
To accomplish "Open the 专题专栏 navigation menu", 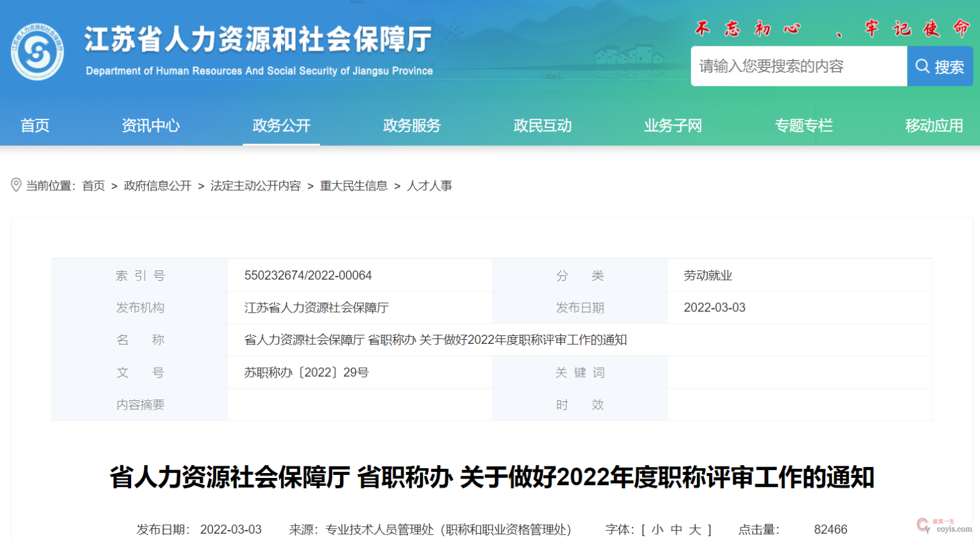I will 804,125.
